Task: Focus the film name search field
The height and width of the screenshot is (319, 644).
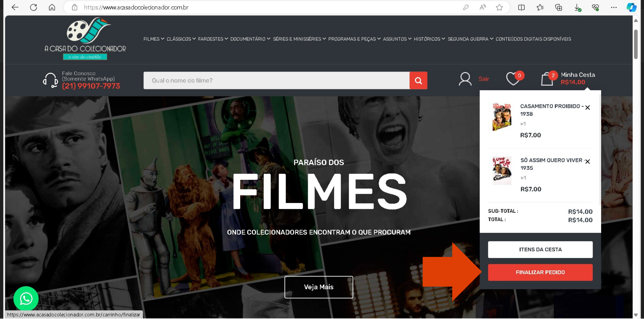Action: (x=276, y=80)
